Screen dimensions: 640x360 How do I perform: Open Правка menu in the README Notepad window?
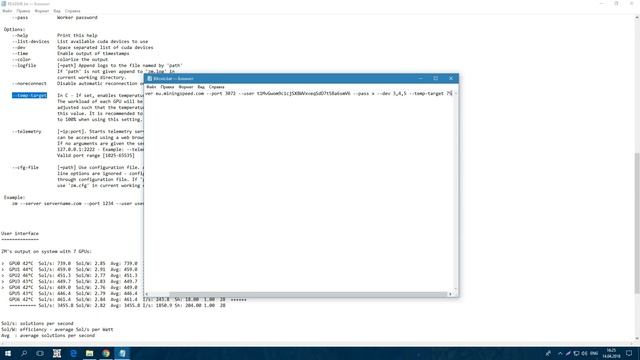pos(23,11)
